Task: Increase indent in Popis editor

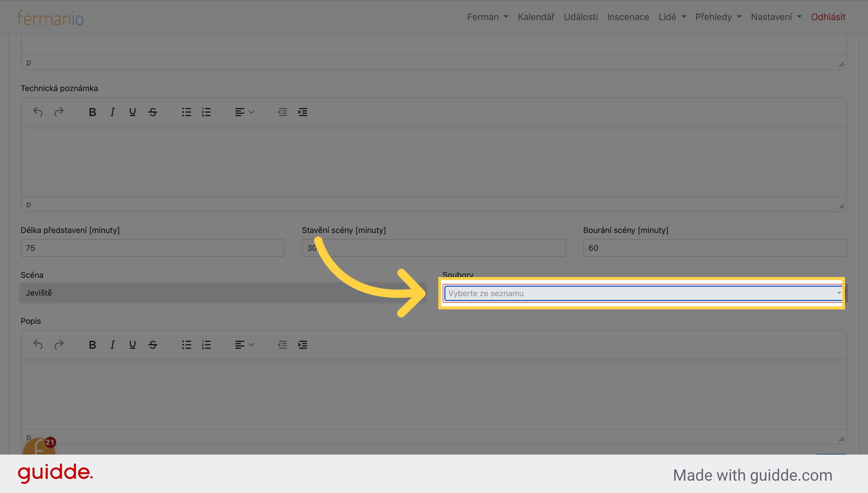Action: coord(303,345)
